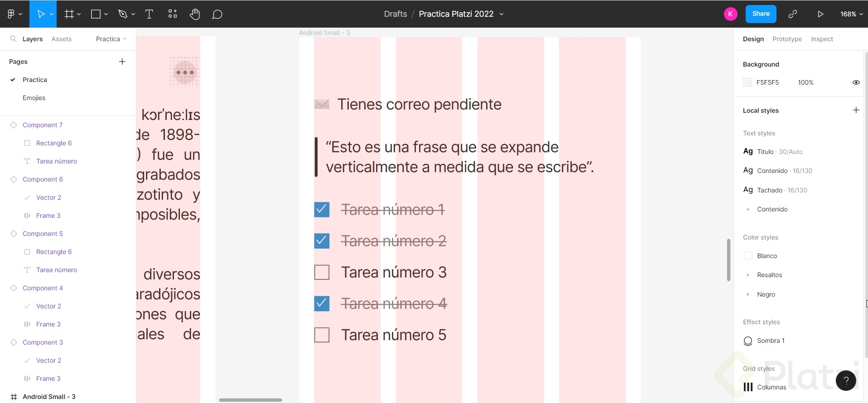The height and width of the screenshot is (403, 868).
Task: Collapse the Practica pages list
Action: point(111,39)
